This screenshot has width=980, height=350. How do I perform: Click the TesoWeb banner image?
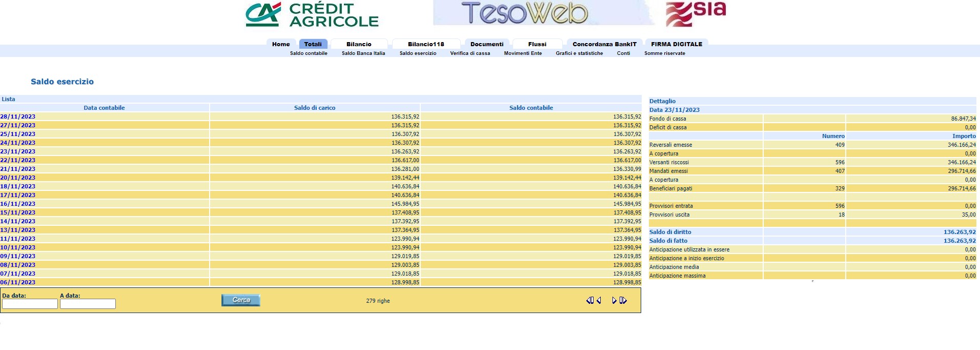coord(524,13)
